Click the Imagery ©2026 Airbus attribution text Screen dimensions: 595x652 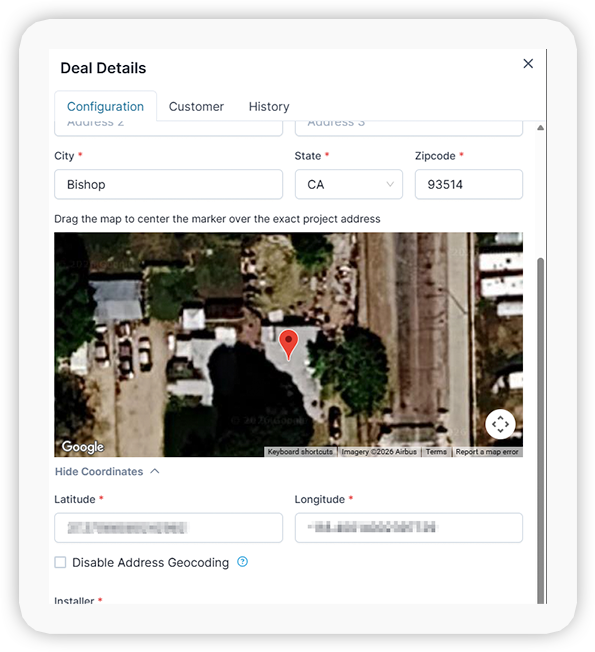tap(379, 452)
